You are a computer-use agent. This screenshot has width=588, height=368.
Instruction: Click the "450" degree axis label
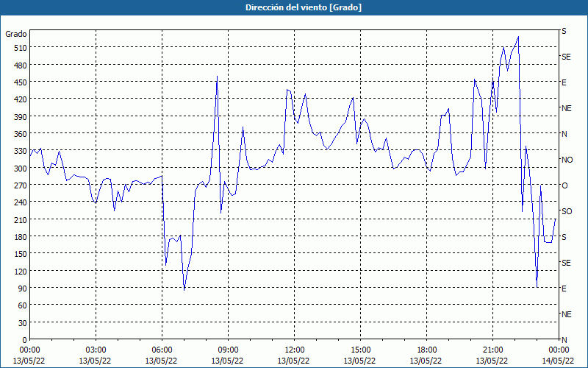coord(21,82)
